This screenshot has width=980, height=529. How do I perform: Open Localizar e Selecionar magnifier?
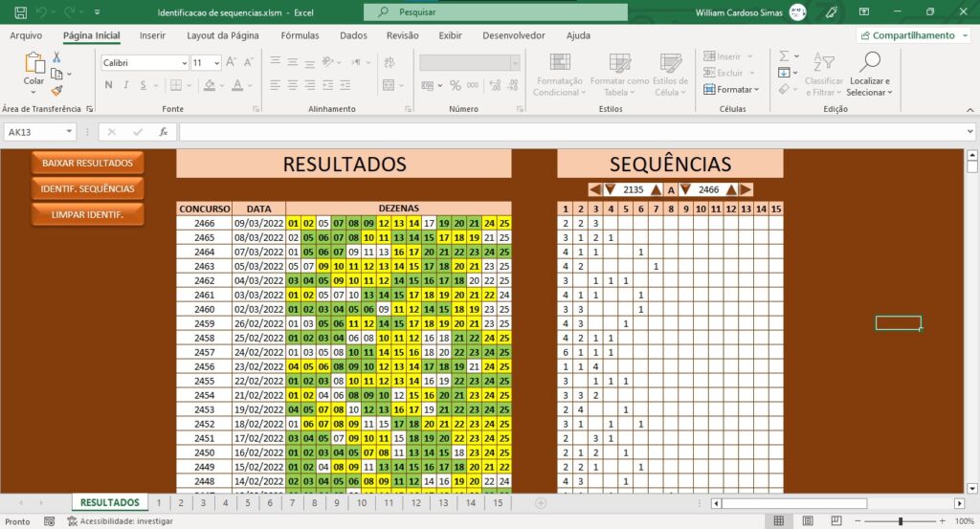tap(869, 62)
